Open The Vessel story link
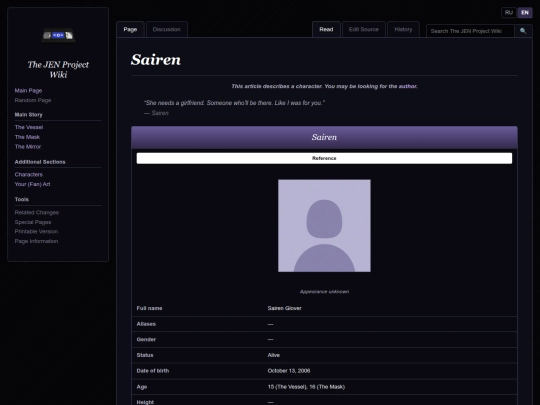Screen dimensions: 540x405 click(29, 127)
